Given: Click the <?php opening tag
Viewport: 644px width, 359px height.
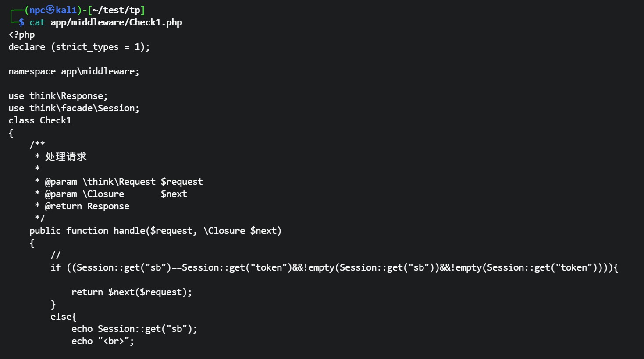Looking at the screenshot, I should tap(21, 35).
